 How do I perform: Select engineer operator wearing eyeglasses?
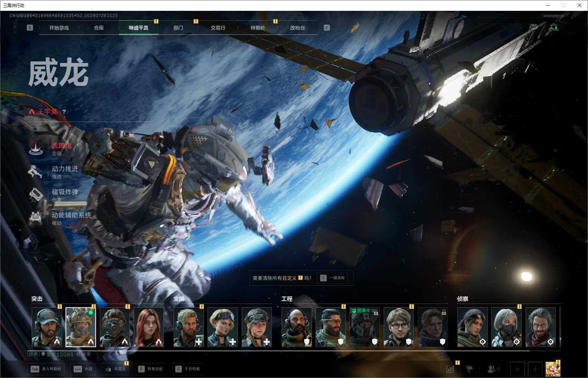(399, 327)
